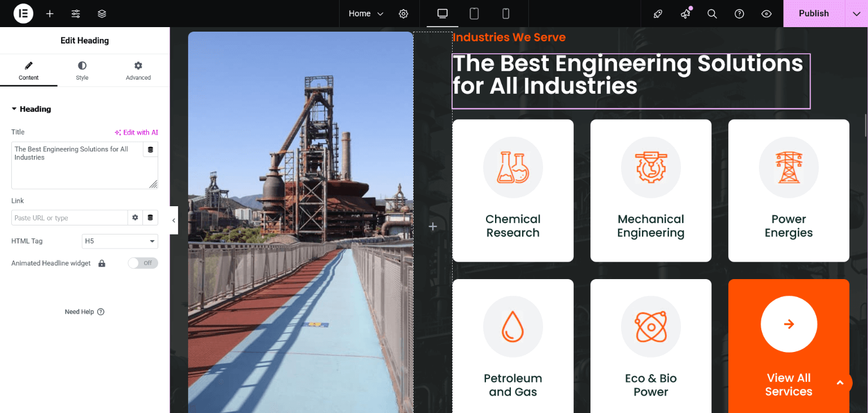Open dynamic tags for Title field
Viewport: 868px width, 413px height.
(x=150, y=150)
